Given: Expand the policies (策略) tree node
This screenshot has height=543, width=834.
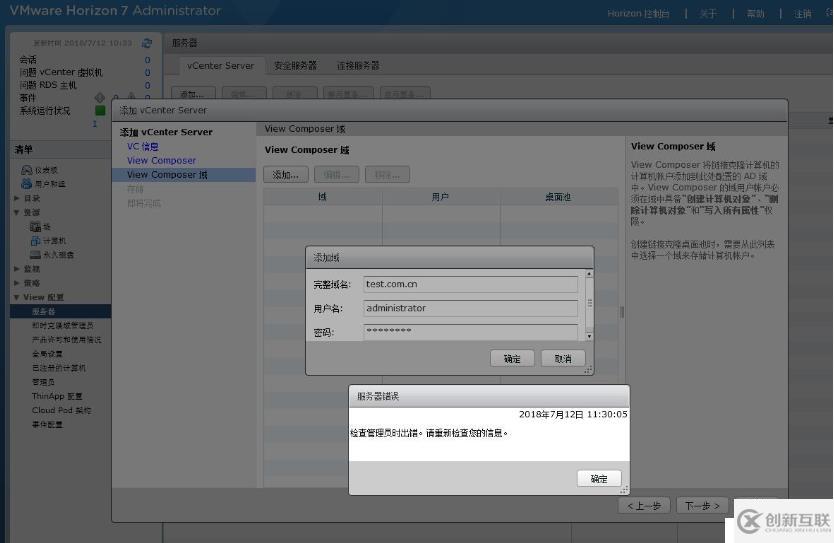Looking at the screenshot, I should click(x=16, y=283).
